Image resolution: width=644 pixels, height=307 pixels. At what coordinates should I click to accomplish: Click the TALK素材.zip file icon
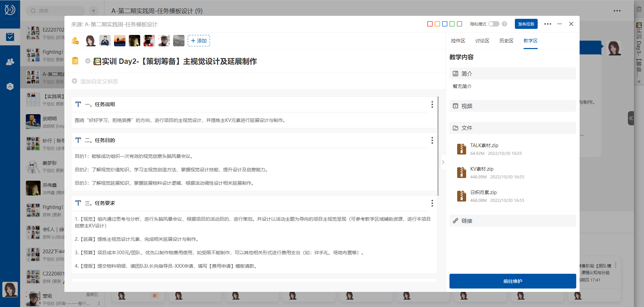click(462, 149)
